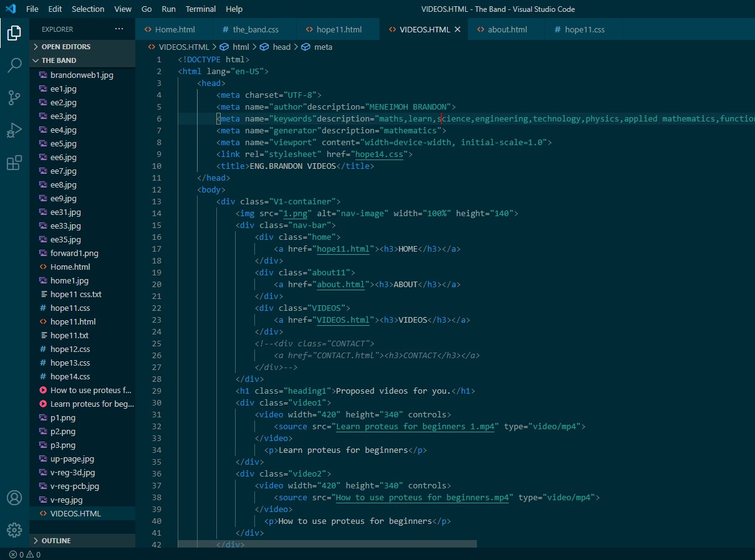Click the meta symbol icon in breadcrumb

coord(305,47)
